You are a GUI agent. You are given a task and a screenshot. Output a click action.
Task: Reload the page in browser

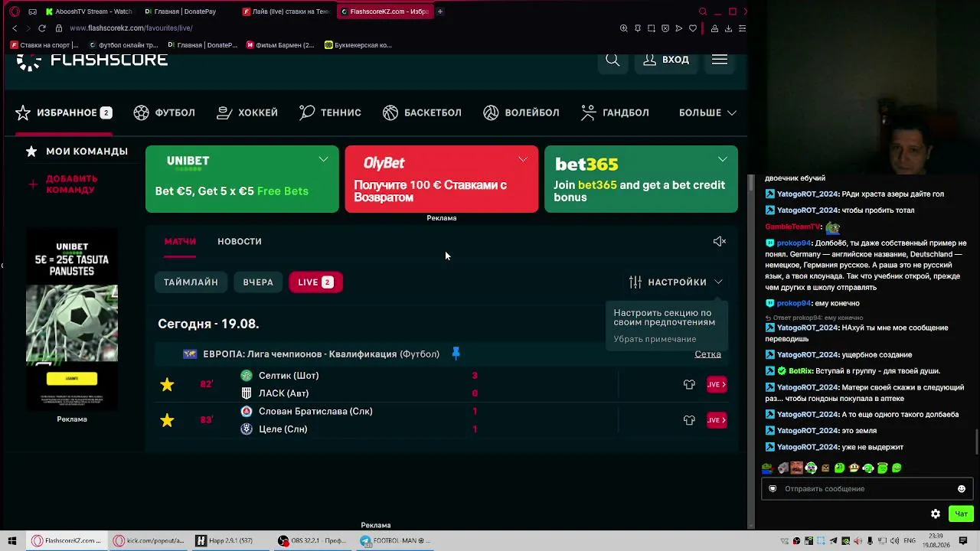pyautogui.click(x=41, y=28)
